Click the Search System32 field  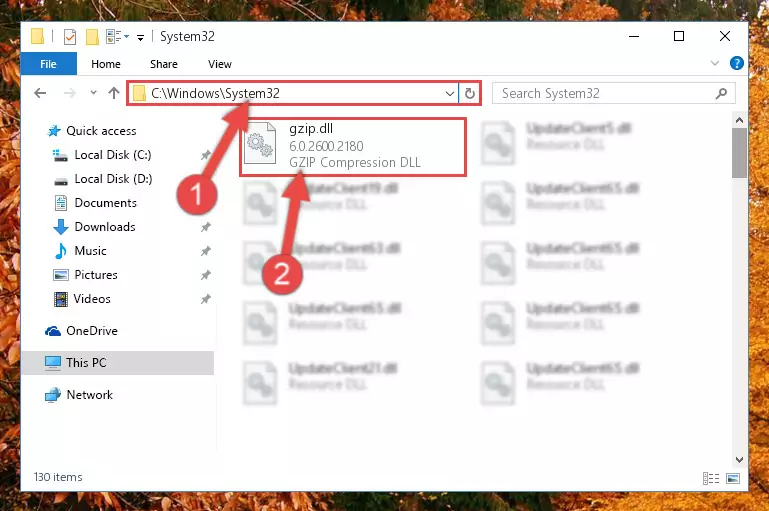pos(613,93)
